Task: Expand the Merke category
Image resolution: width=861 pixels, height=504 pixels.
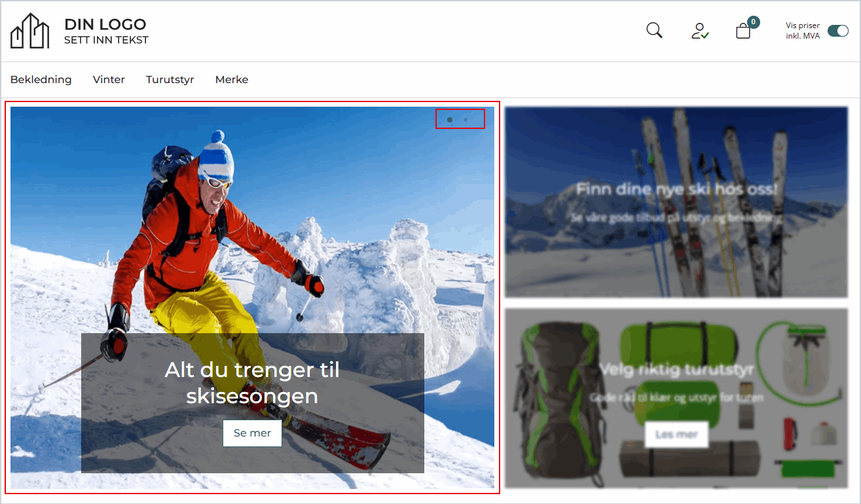Action: point(232,80)
